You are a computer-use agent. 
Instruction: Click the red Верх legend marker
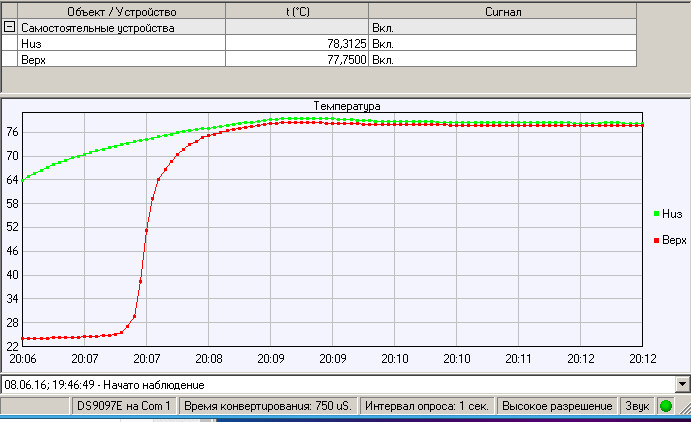click(x=655, y=240)
